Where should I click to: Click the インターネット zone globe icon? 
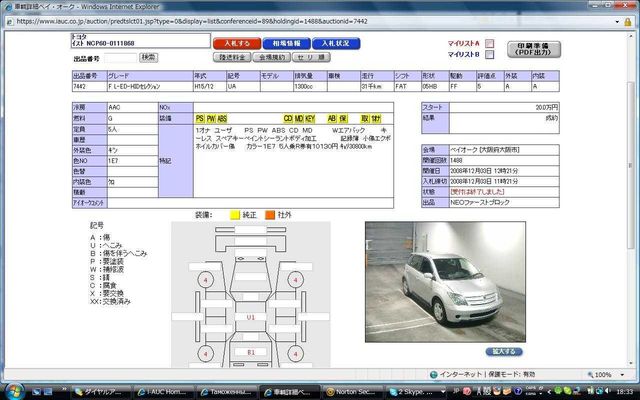click(433, 374)
